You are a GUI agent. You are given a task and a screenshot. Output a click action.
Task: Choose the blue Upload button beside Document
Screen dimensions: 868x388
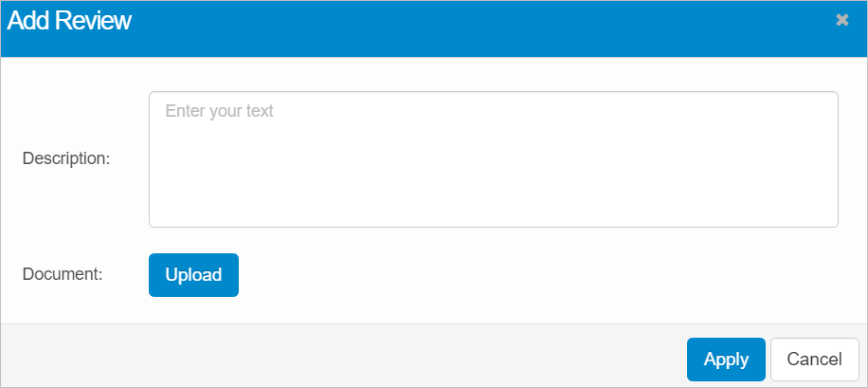(x=193, y=275)
